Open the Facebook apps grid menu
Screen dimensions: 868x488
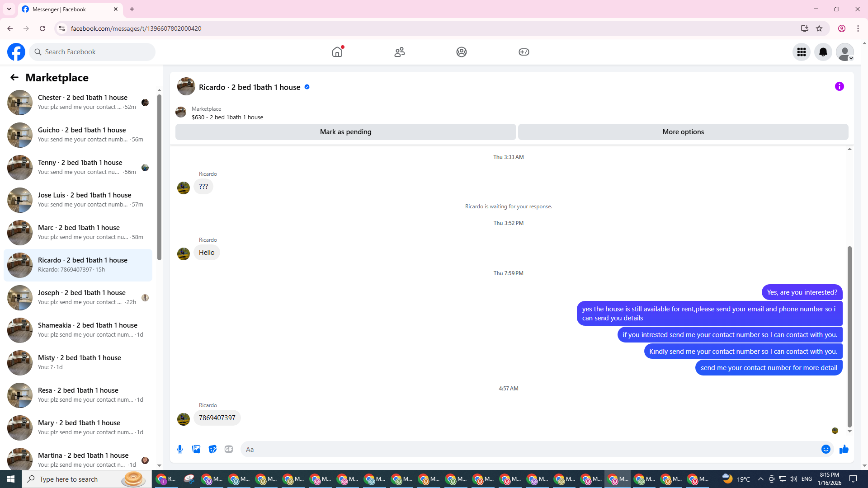click(801, 52)
